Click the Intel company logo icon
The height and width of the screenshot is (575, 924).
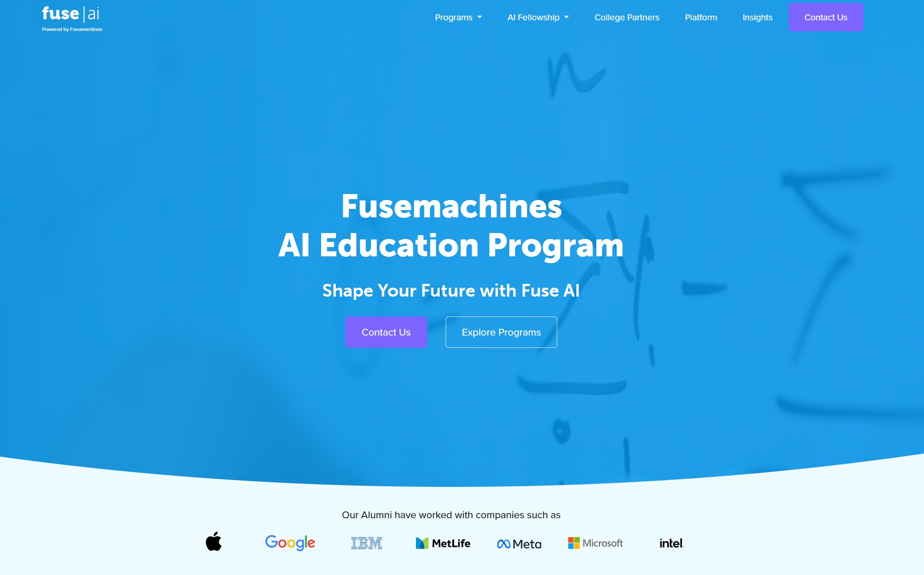pyautogui.click(x=671, y=542)
